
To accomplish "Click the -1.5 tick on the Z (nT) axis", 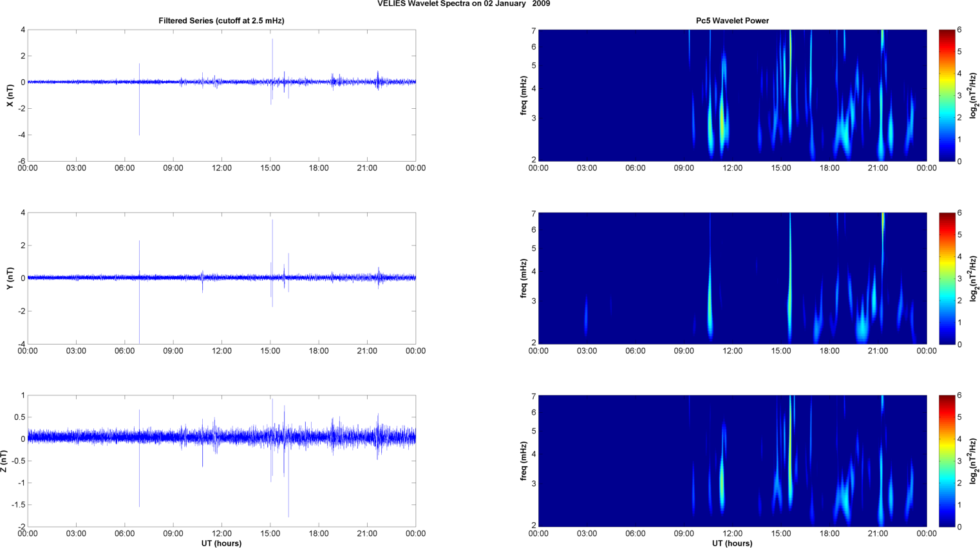I will (x=18, y=505).
